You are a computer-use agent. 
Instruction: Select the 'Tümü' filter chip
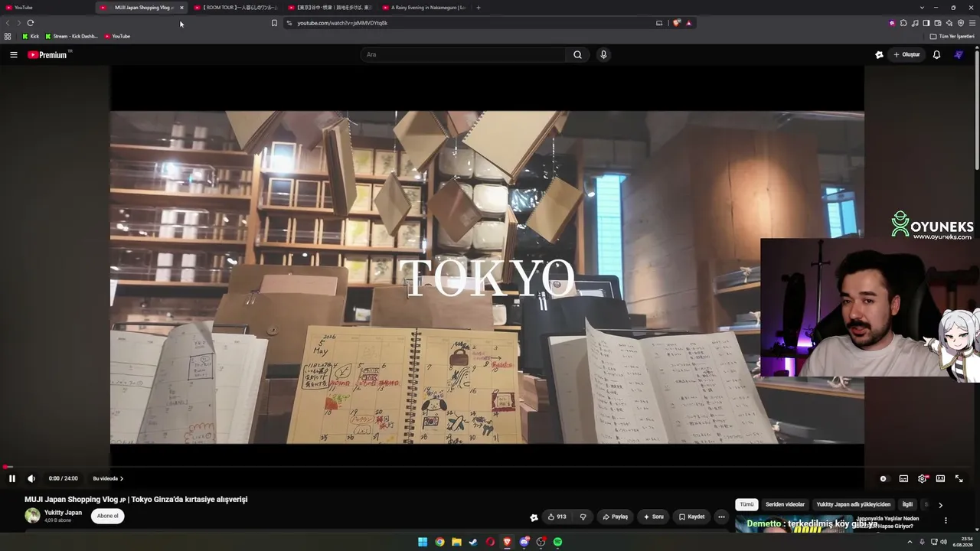pos(746,504)
